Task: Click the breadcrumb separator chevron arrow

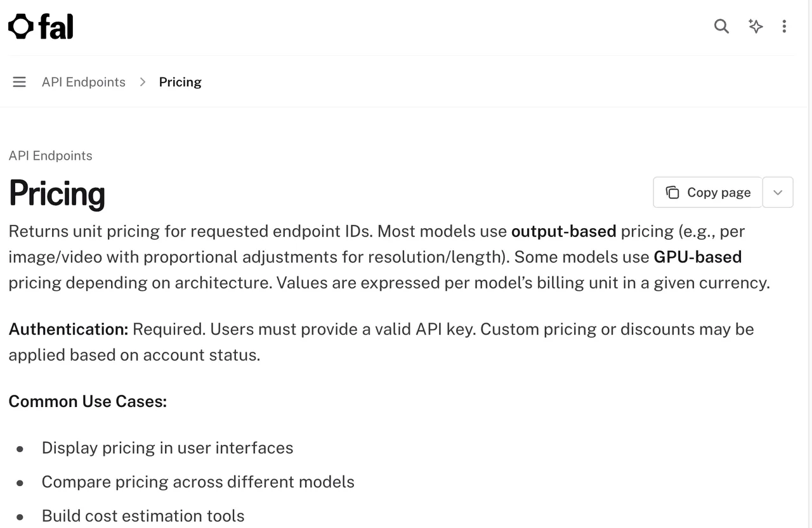Action: click(x=143, y=82)
